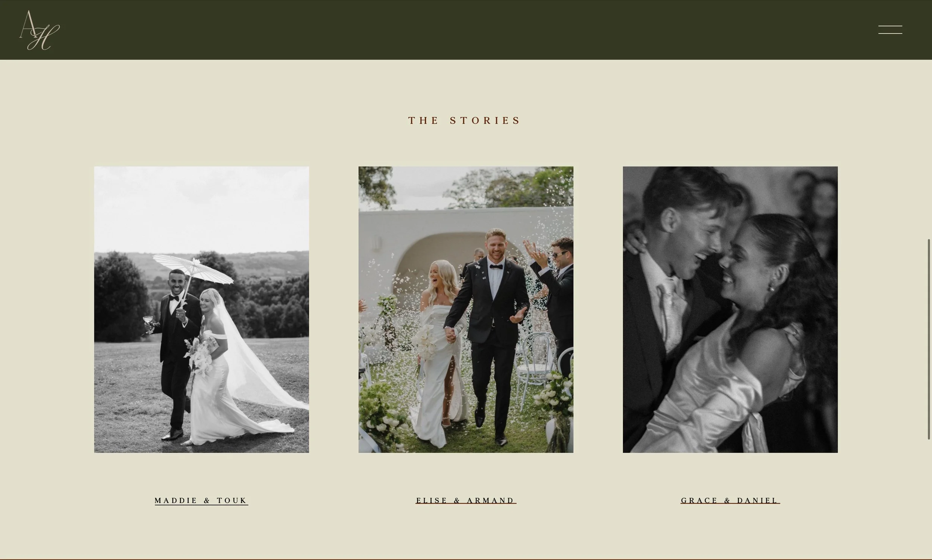Visit the Grace & Daniel story link
The width and height of the screenshot is (932, 560).
coord(730,500)
